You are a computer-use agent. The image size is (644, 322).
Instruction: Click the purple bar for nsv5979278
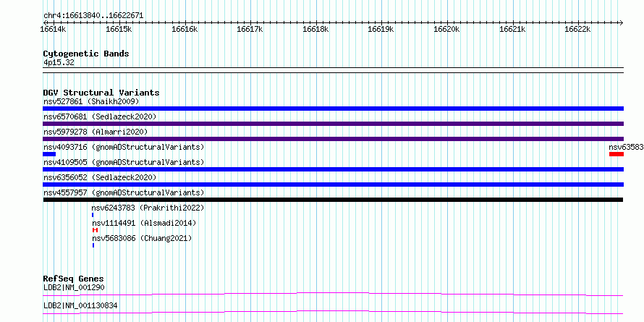333,139
